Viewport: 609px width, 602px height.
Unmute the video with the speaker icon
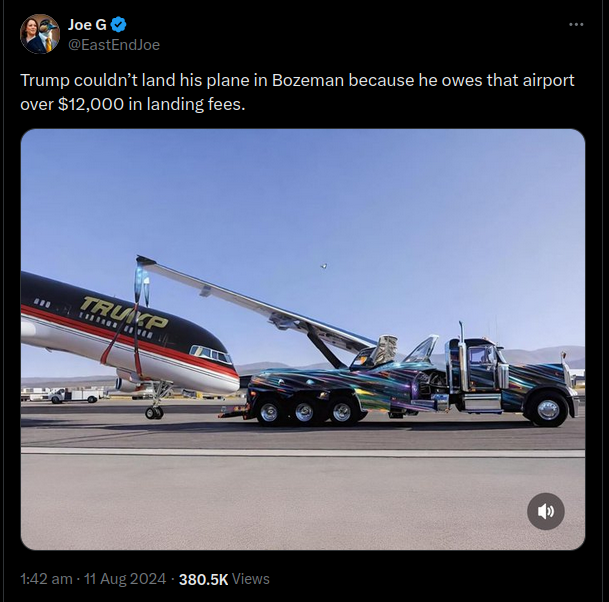click(545, 511)
